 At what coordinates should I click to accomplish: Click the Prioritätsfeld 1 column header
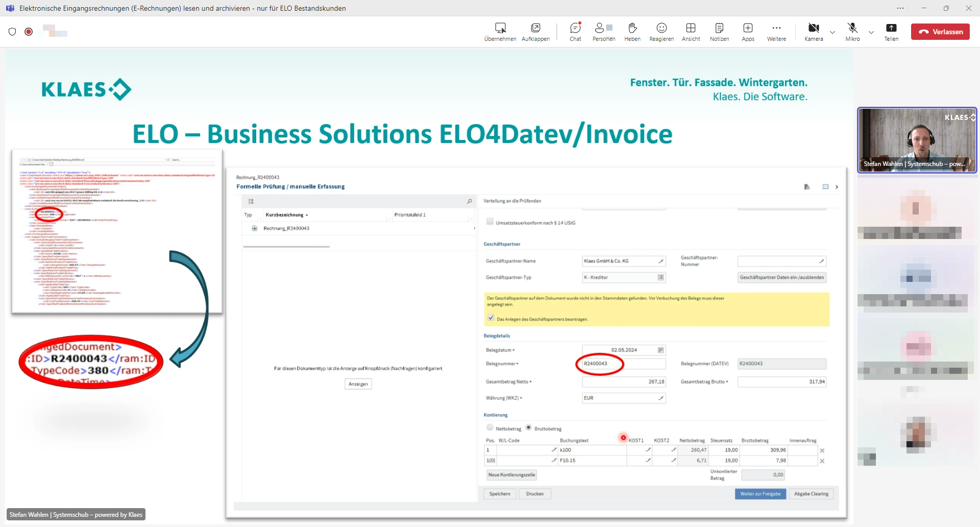410,215
